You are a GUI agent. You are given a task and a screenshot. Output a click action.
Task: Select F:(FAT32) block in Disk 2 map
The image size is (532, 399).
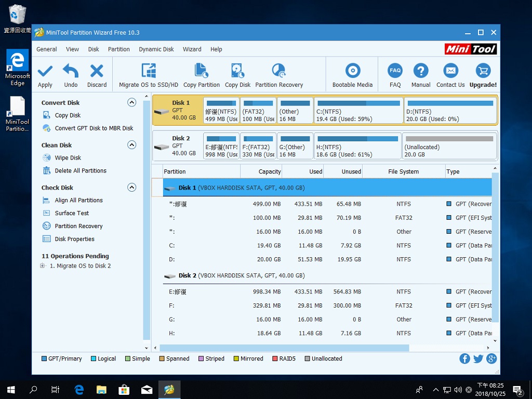pyautogui.click(x=258, y=146)
